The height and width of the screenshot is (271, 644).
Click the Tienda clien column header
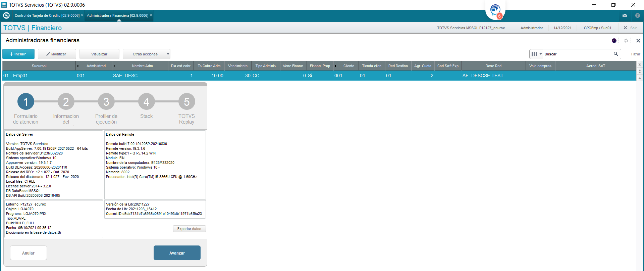tap(372, 66)
